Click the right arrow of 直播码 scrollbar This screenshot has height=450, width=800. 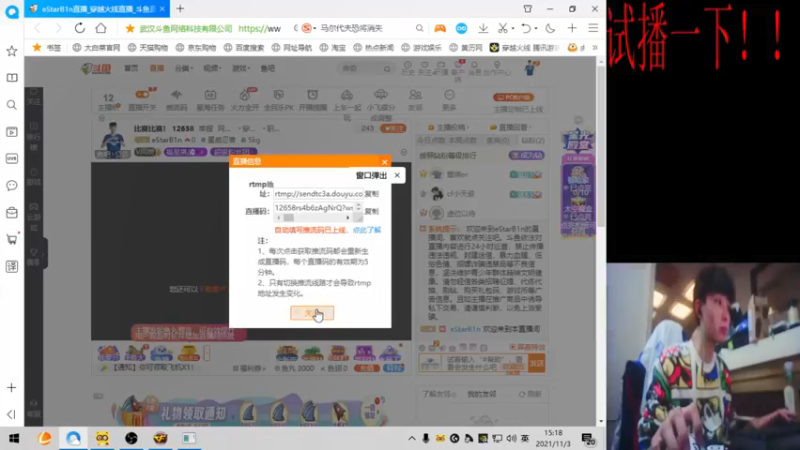coord(348,218)
